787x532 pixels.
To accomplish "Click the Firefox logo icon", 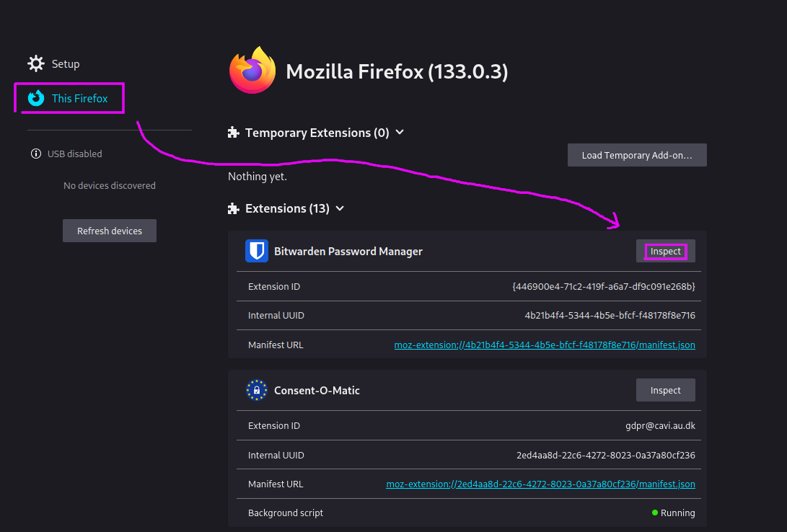I will point(252,71).
